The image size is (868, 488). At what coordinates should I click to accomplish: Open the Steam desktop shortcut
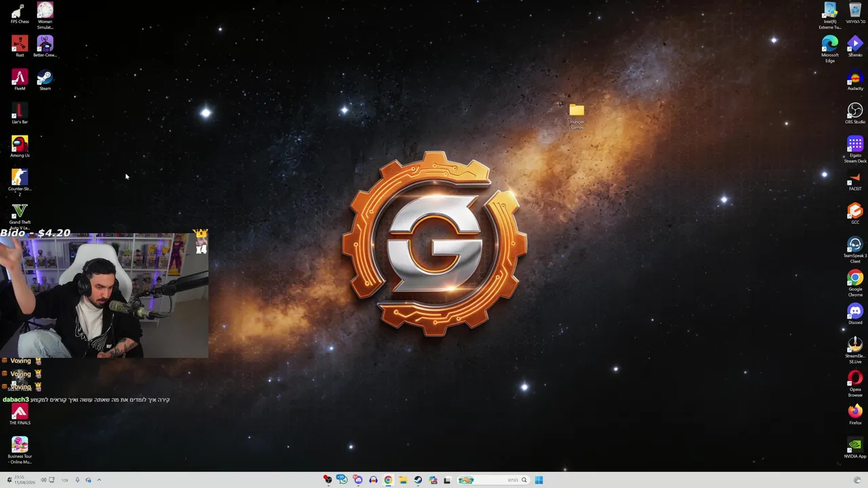click(x=45, y=80)
